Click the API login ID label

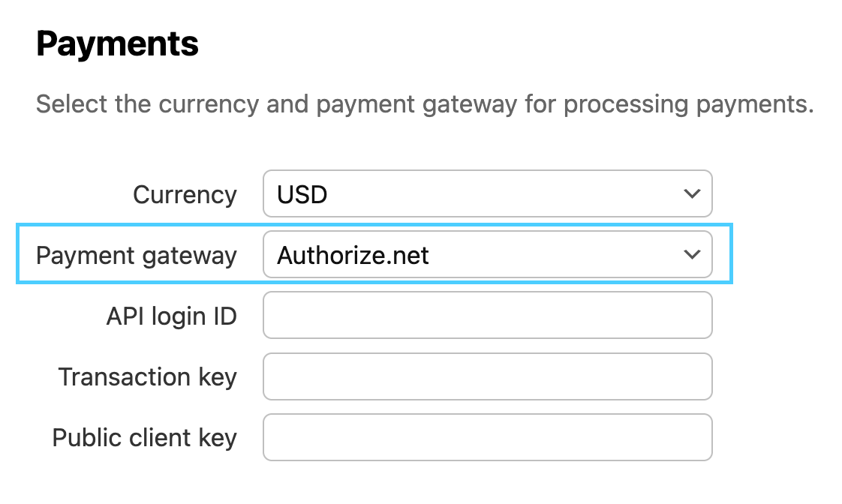171,316
